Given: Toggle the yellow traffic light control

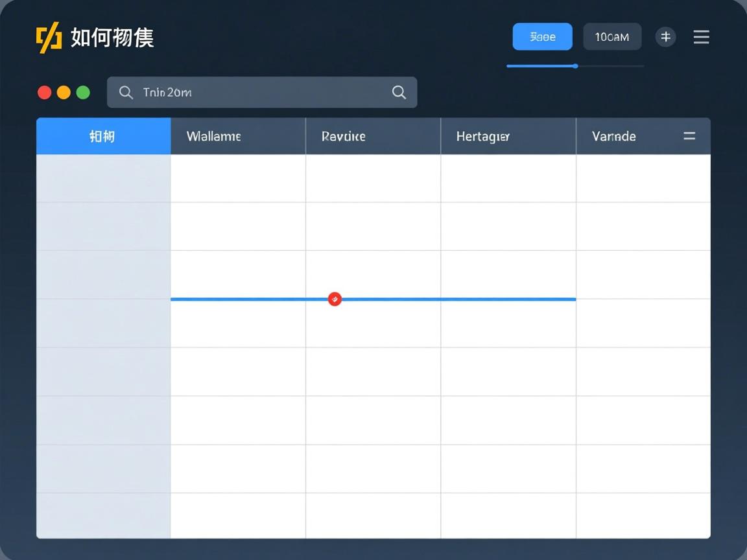Looking at the screenshot, I should tap(64, 92).
